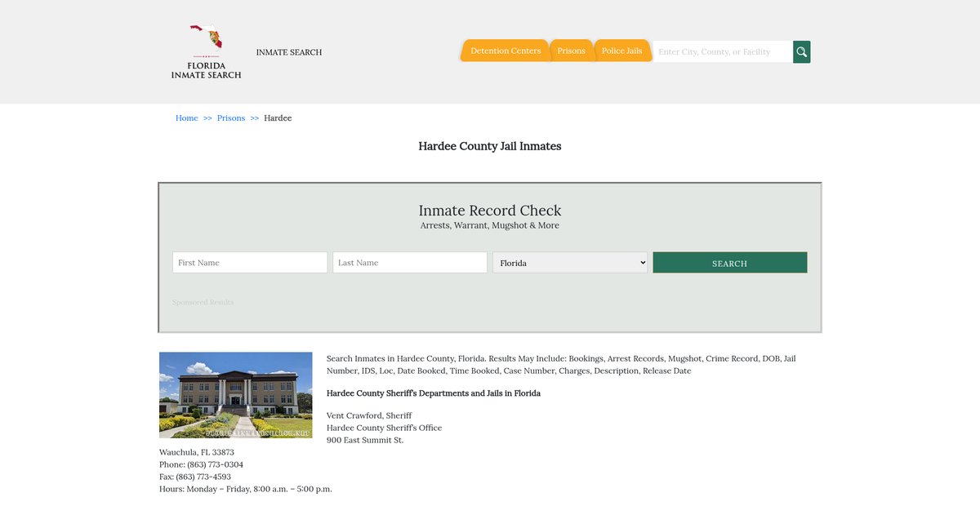Go to Prisons breadcrumb link

tap(231, 118)
